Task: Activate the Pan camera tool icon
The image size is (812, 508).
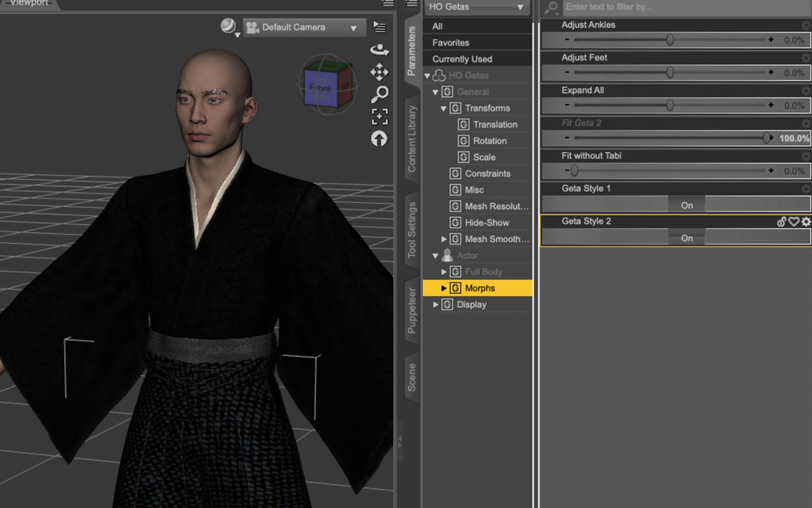Action: pos(379,72)
